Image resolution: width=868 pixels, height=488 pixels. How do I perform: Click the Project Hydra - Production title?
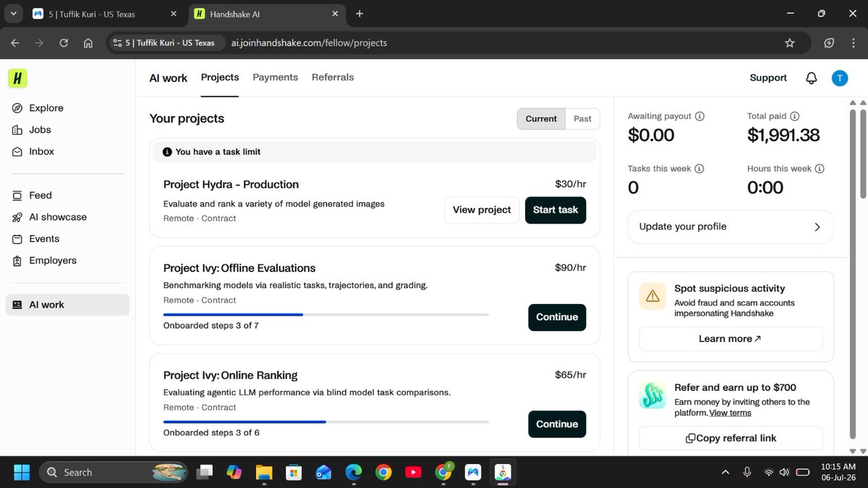pos(231,185)
